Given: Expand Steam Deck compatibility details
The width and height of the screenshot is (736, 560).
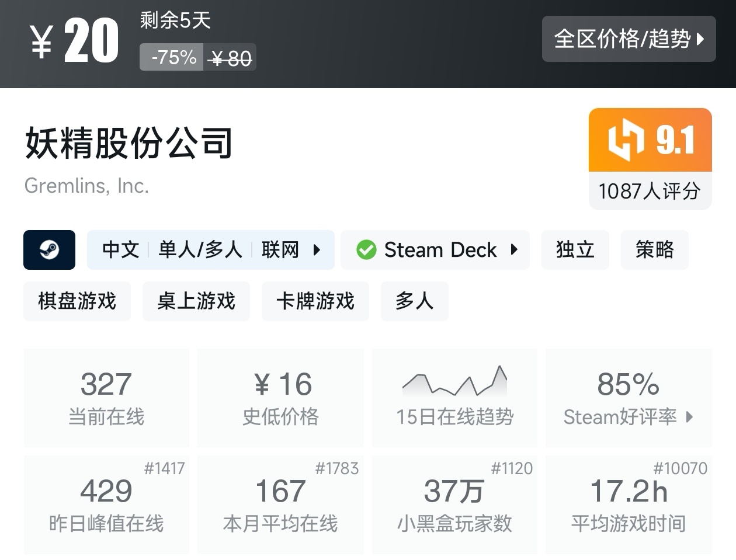Looking at the screenshot, I should (x=514, y=250).
